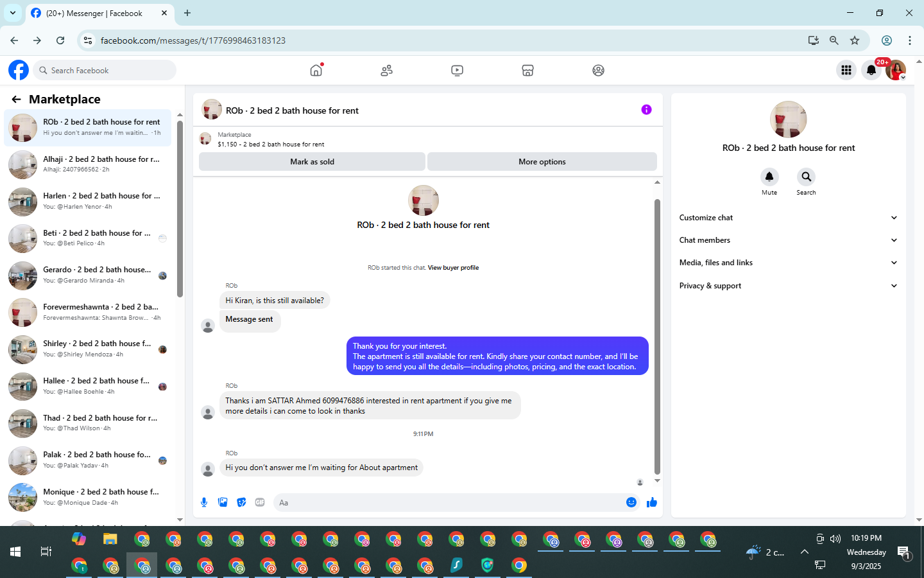This screenshot has width=924, height=578.
Task: Go back using the Marketplace back arrow
Action: point(16,100)
